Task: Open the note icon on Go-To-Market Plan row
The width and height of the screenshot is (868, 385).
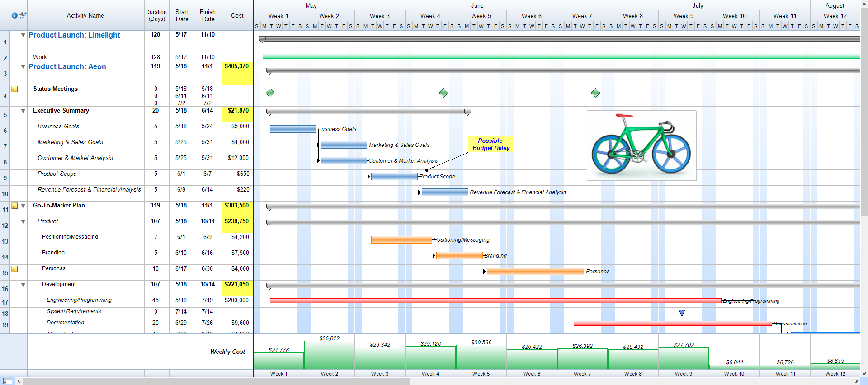Action: click(14, 206)
